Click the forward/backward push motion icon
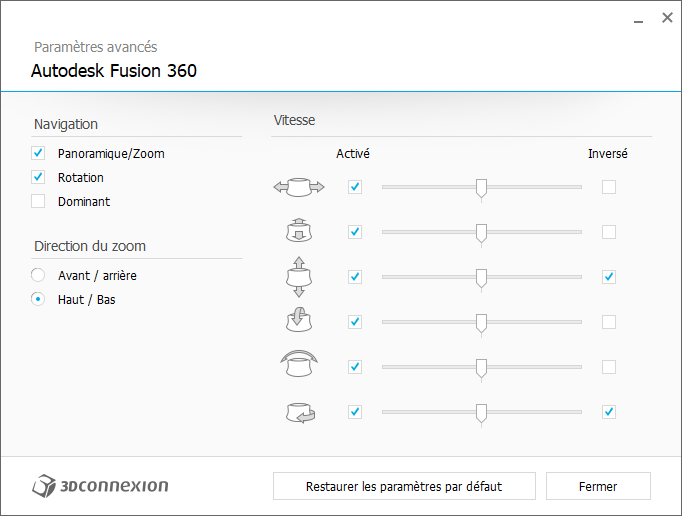The image size is (682, 516). (x=299, y=231)
